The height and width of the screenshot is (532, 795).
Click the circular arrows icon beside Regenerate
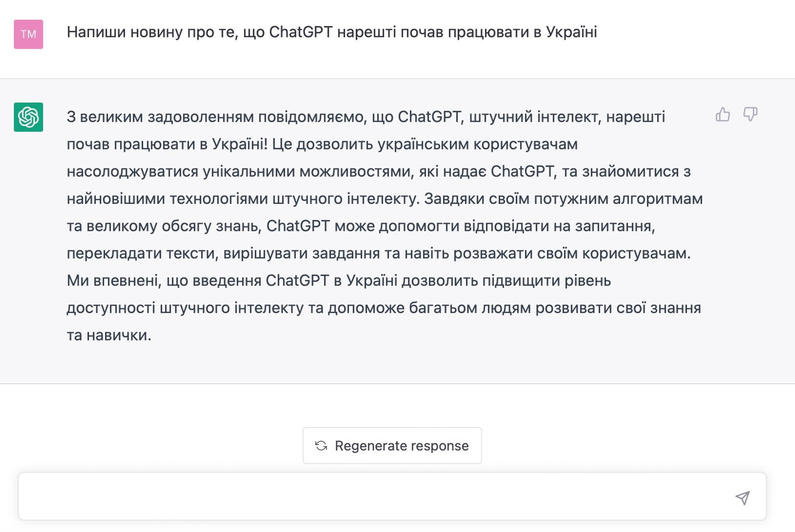tap(321, 446)
